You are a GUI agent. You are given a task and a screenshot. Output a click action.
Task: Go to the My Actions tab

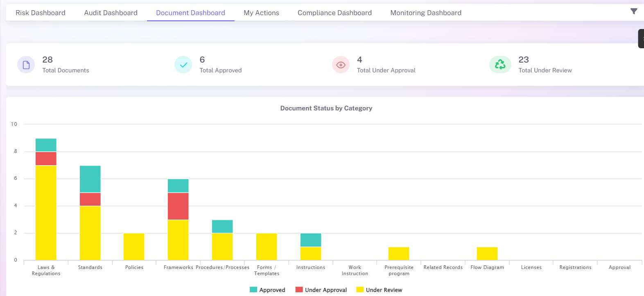click(261, 13)
